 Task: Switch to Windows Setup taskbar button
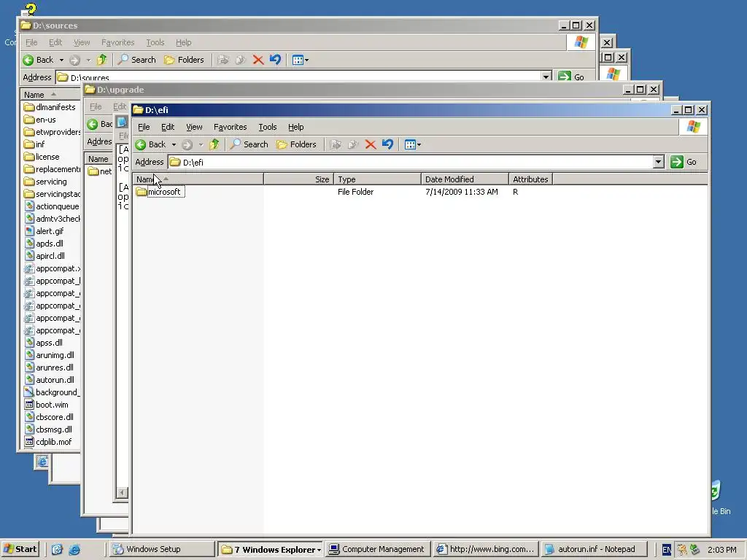pos(162,549)
